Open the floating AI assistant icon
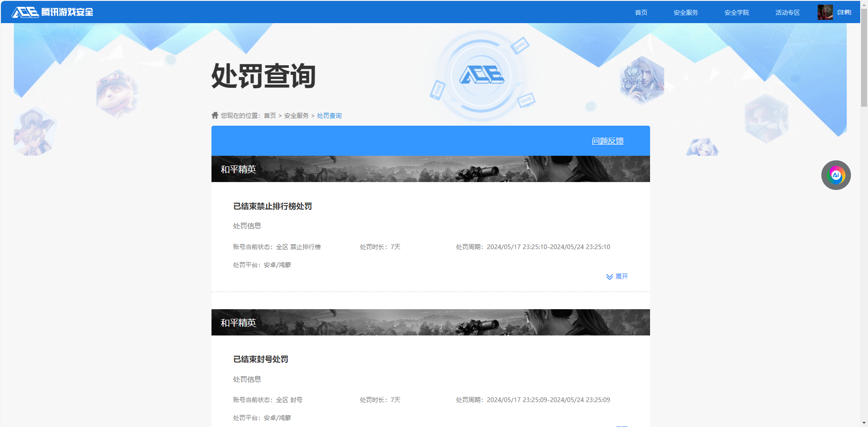Screen dimensions: 868x427 [836, 175]
